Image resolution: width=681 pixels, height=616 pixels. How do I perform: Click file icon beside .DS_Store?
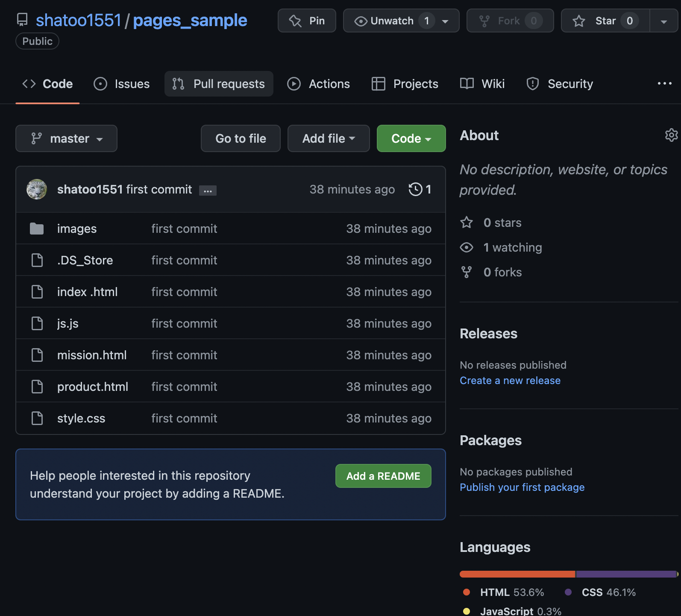tap(37, 260)
